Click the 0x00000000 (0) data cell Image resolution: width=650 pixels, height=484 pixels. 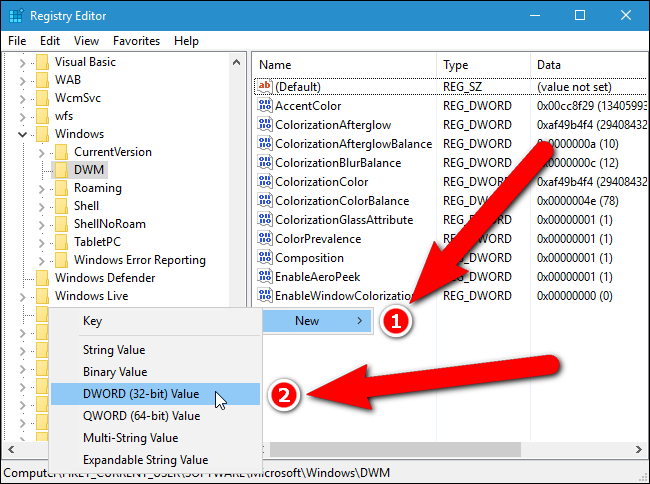click(575, 296)
